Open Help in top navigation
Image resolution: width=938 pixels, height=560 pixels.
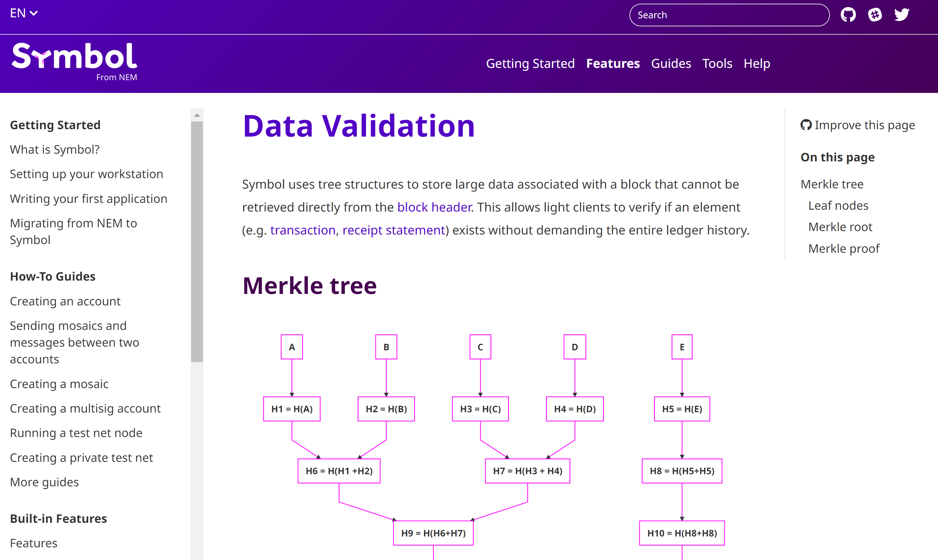coord(756,63)
